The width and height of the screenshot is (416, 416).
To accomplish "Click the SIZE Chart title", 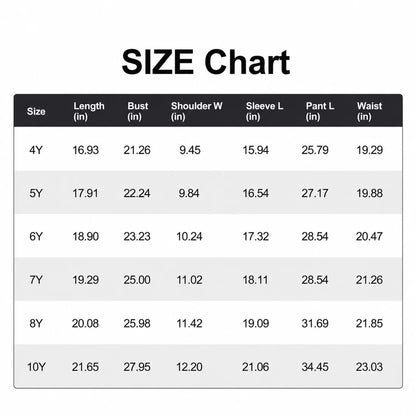I will tap(206, 62).
